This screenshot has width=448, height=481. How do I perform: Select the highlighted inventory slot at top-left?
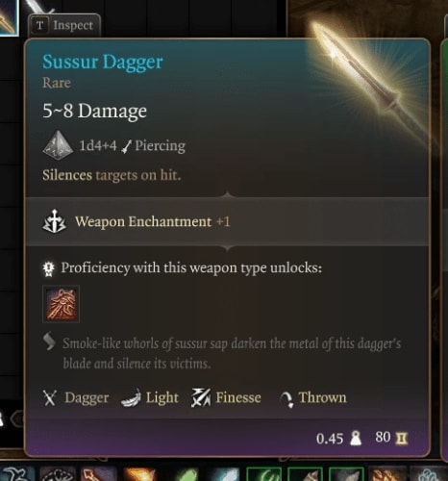[x=9, y=16]
